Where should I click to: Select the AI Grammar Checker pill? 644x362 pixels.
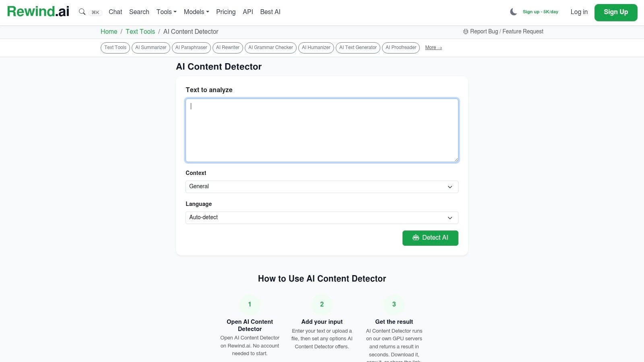click(270, 47)
